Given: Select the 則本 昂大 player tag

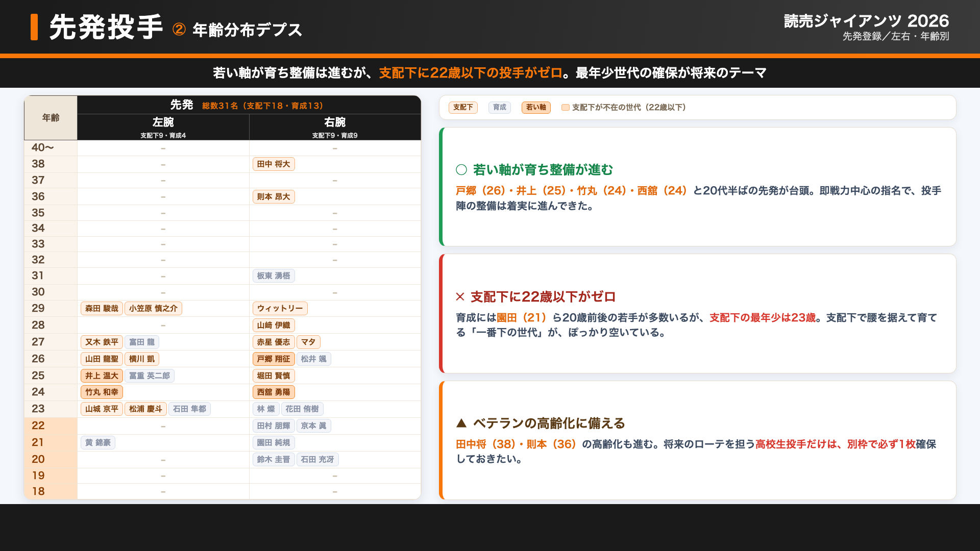Looking at the screenshot, I should 274,197.
